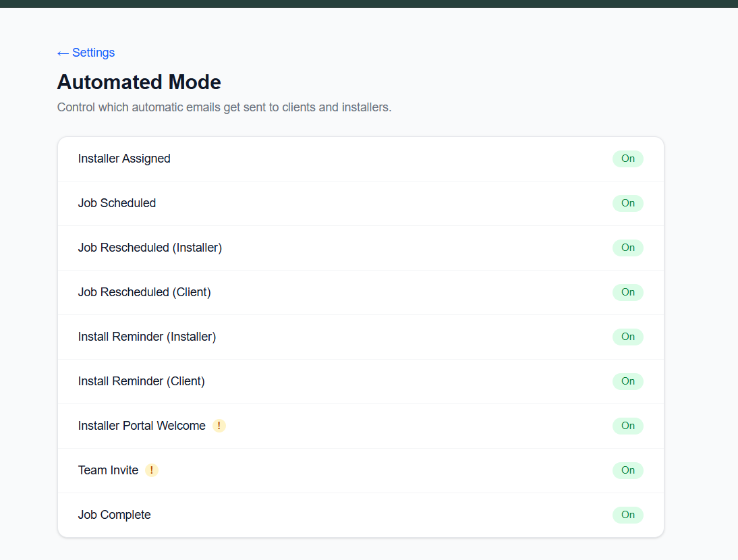Turn off Job Rescheduled (Client) email
This screenshot has height=560, width=738.
627,292
